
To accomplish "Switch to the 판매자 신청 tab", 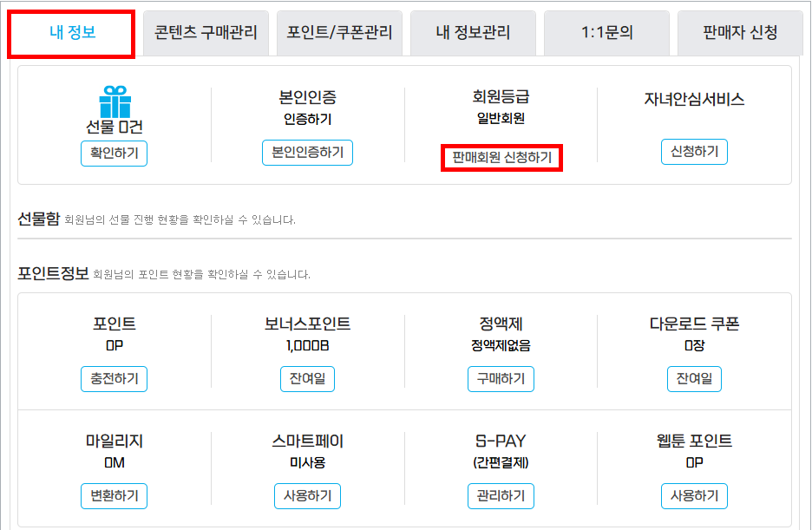I will [740, 33].
